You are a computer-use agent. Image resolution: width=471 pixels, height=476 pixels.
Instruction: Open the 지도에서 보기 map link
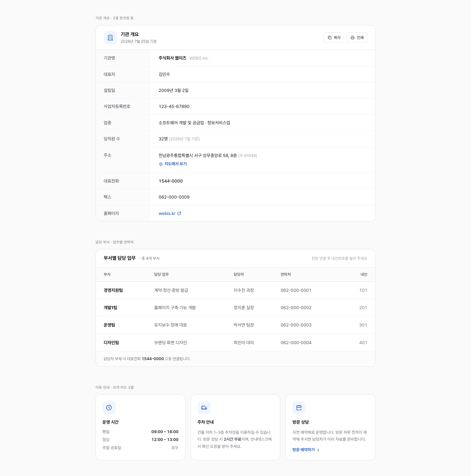click(x=173, y=164)
